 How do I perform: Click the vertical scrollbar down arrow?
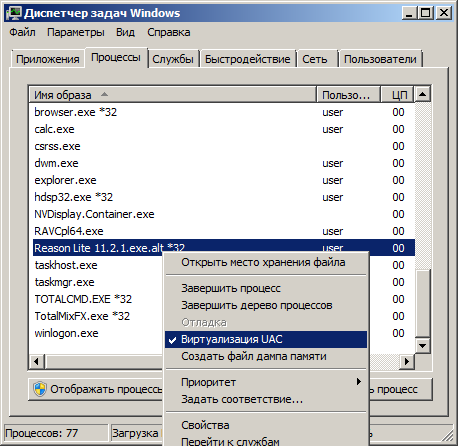423,345
